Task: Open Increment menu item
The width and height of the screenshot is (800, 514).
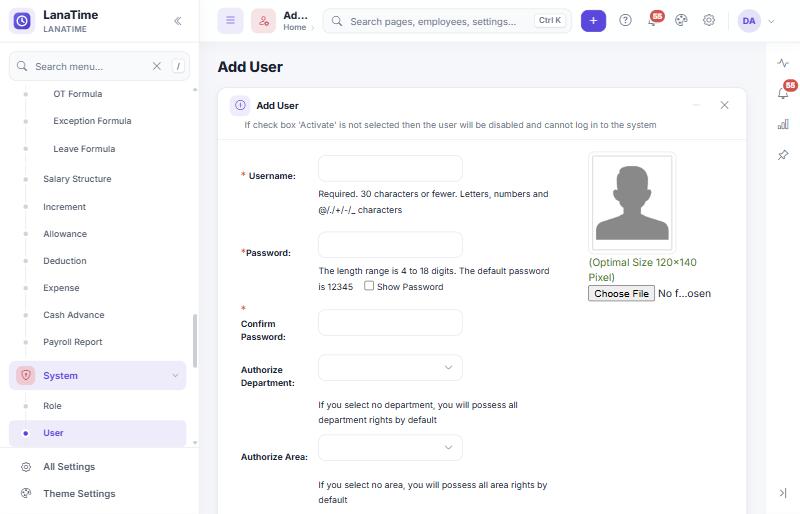Action: (x=64, y=207)
